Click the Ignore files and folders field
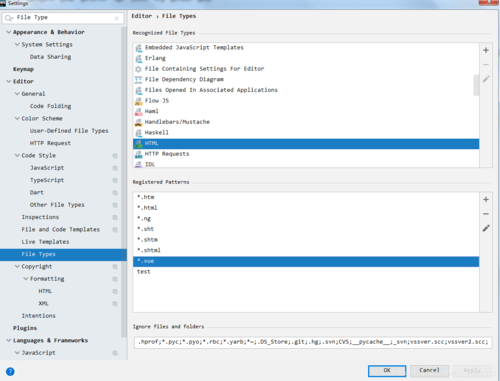 pyautogui.click(x=313, y=342)
